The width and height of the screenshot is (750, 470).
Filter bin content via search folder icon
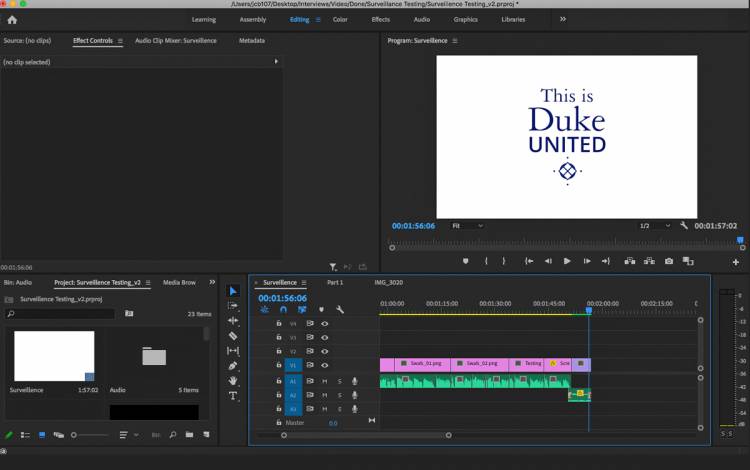point(129,314)
